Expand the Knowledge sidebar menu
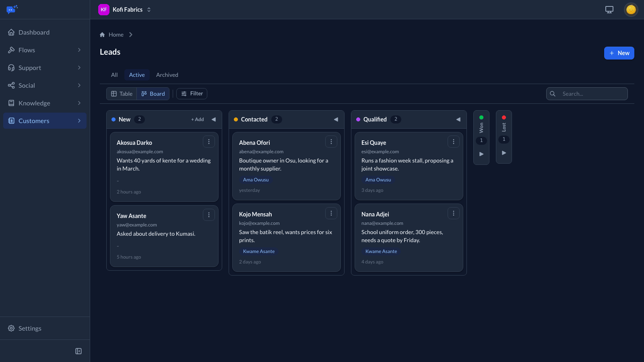This screenshot has width=644, height=362. tap(45, 103)
